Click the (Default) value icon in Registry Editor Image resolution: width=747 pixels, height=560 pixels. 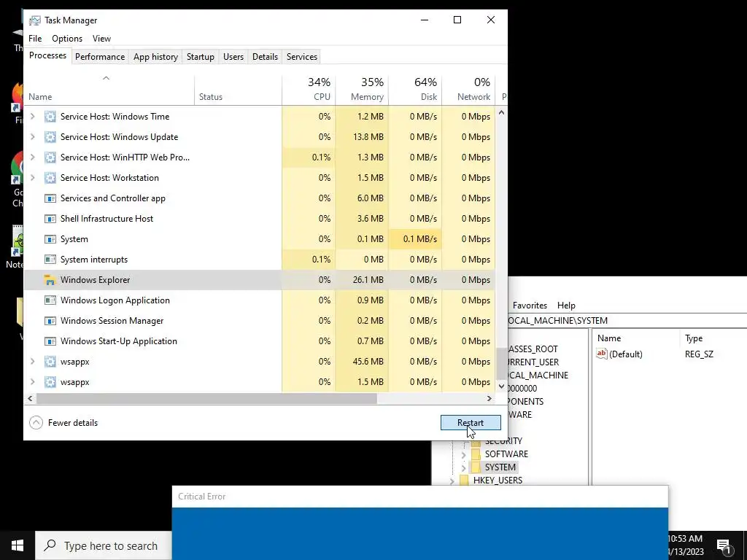tap(602, 354)
